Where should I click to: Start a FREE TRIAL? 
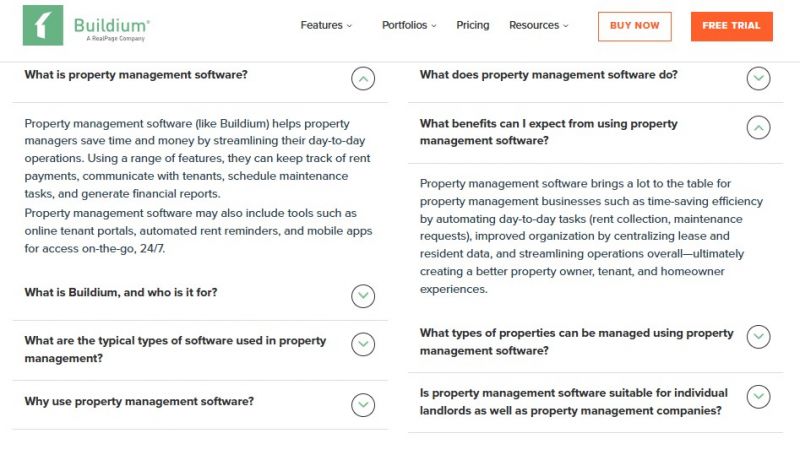[x=732, y=26]
